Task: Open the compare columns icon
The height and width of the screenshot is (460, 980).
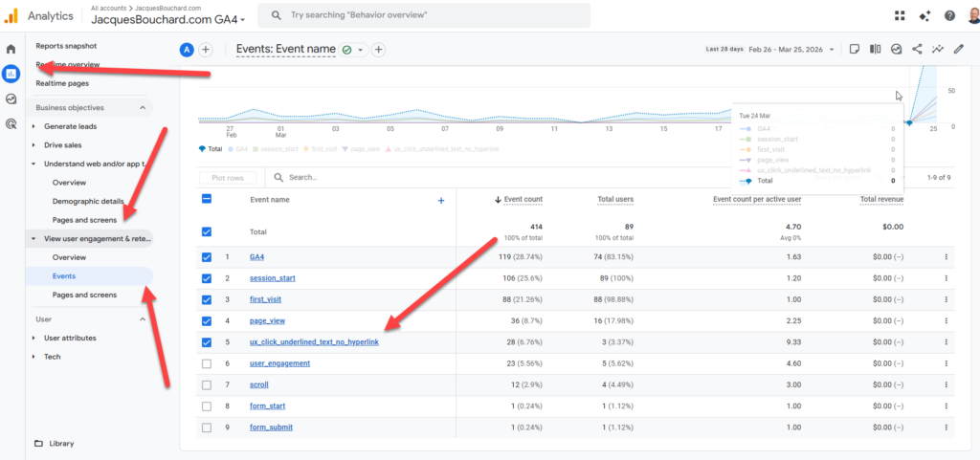Action: click(875, 50)
